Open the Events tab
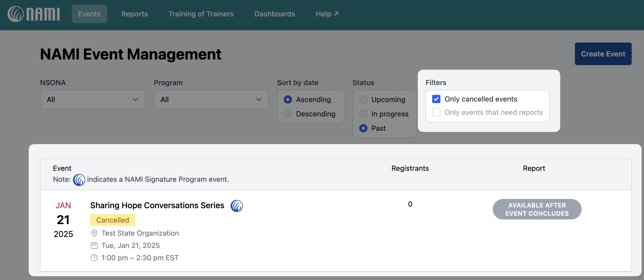The image size is (644, 280). click(89, 14)
